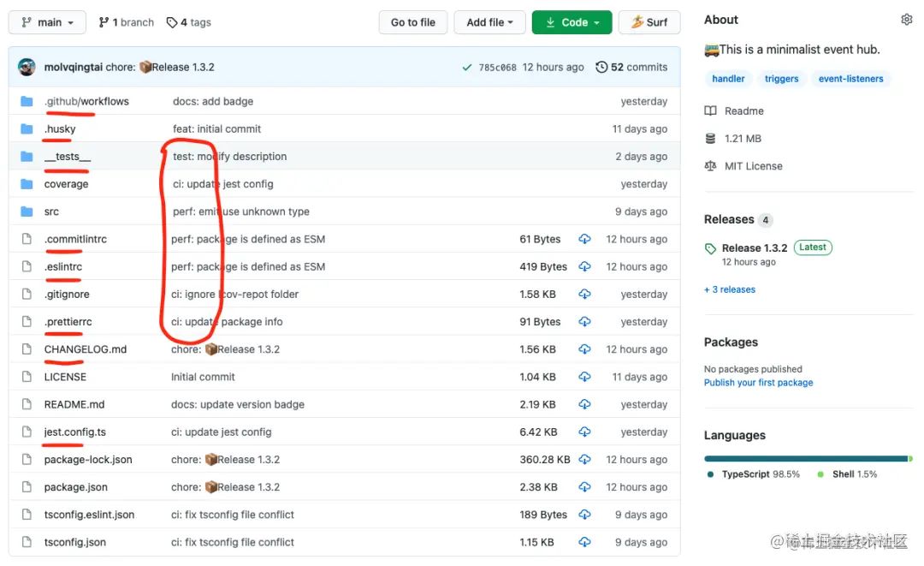Open the .husky folder
924x566 pixels.
click(x=60, y=129)
